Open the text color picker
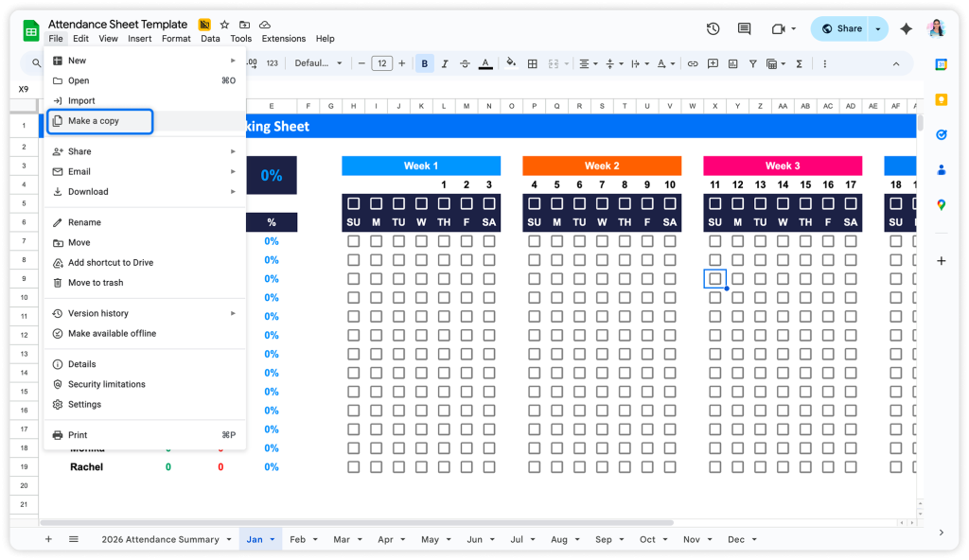 (484, 62)
